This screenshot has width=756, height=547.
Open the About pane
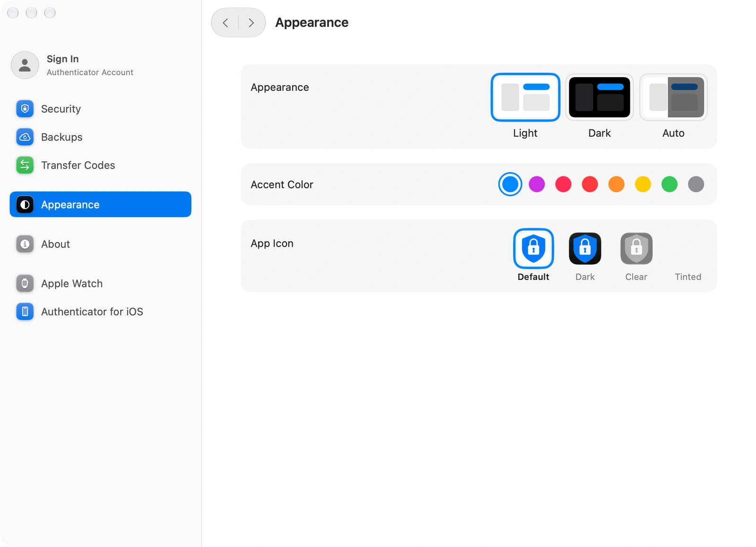point(100,244)
